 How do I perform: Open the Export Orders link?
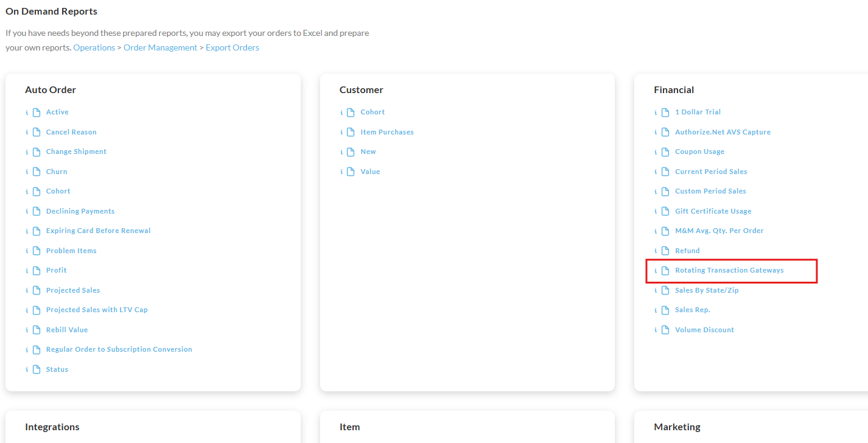coord(233,47)
